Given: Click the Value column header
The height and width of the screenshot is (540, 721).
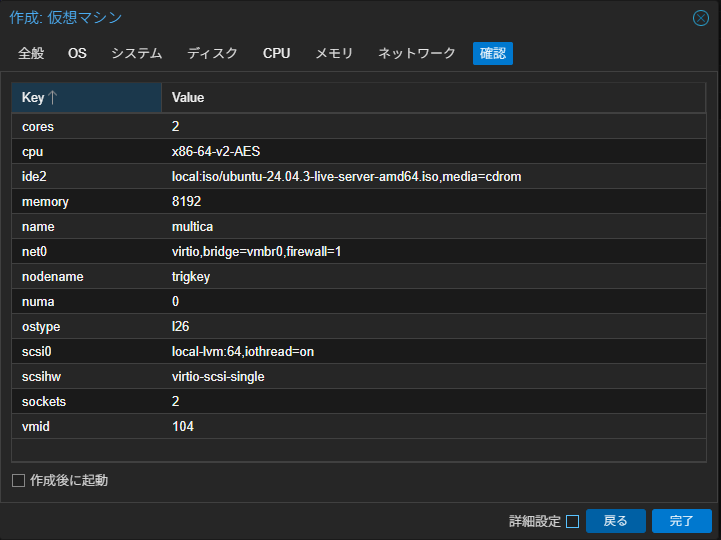Looking at the screenshot, I should tap(434, 98).
